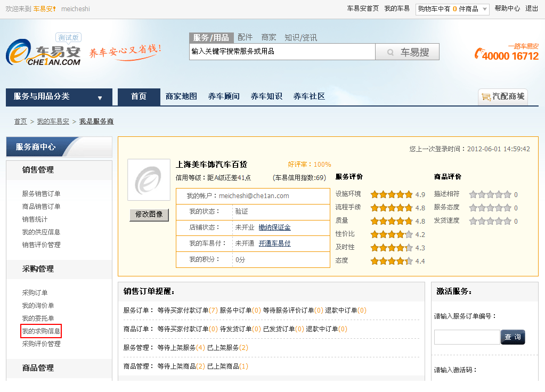View 等待服务评价订单(0) orders

[x=293, y=311]
